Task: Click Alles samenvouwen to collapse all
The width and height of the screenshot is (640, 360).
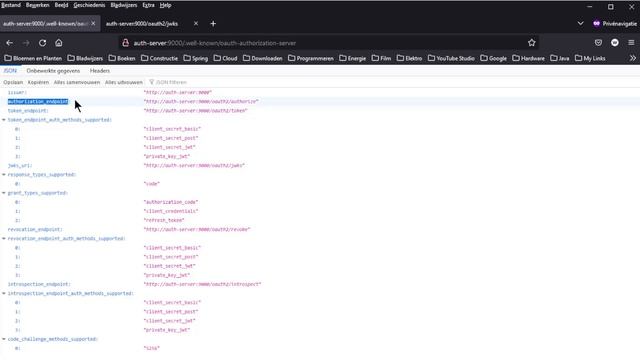Action: [77, 82]
